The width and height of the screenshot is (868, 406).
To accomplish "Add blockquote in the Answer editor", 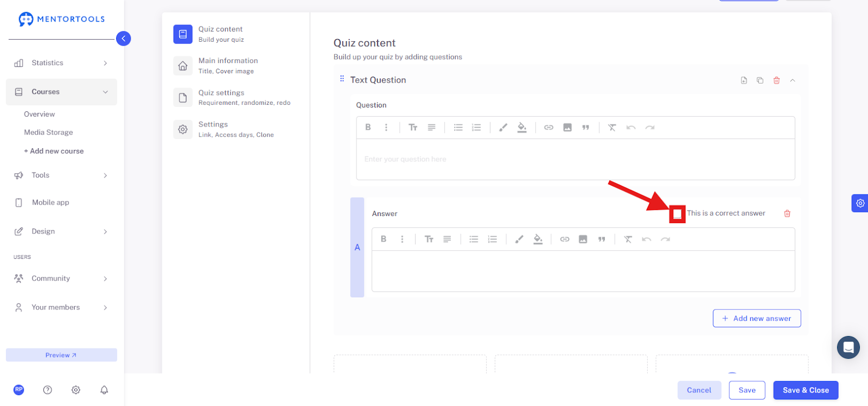I will (x=601, y=239).
